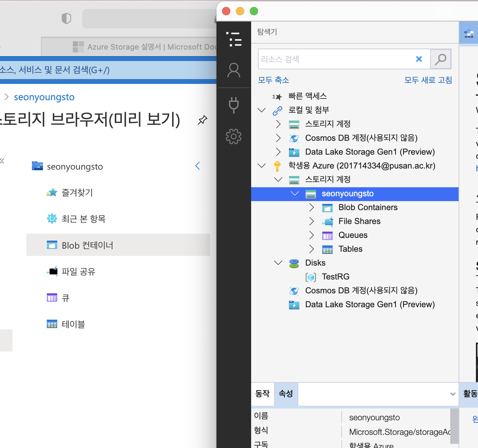Collapse the seonyoungsto account node
This screenshot has width=478, height=448.
click(295, 193)
